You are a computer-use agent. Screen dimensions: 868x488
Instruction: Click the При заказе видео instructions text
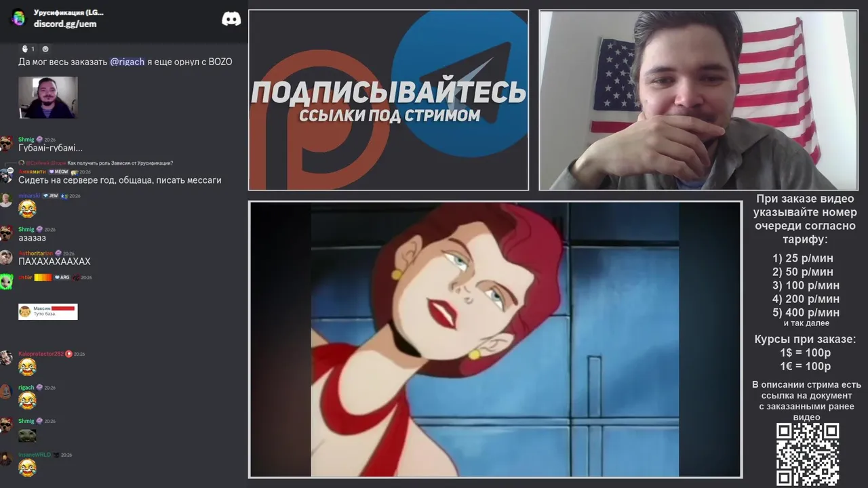(x=806, y=219)
